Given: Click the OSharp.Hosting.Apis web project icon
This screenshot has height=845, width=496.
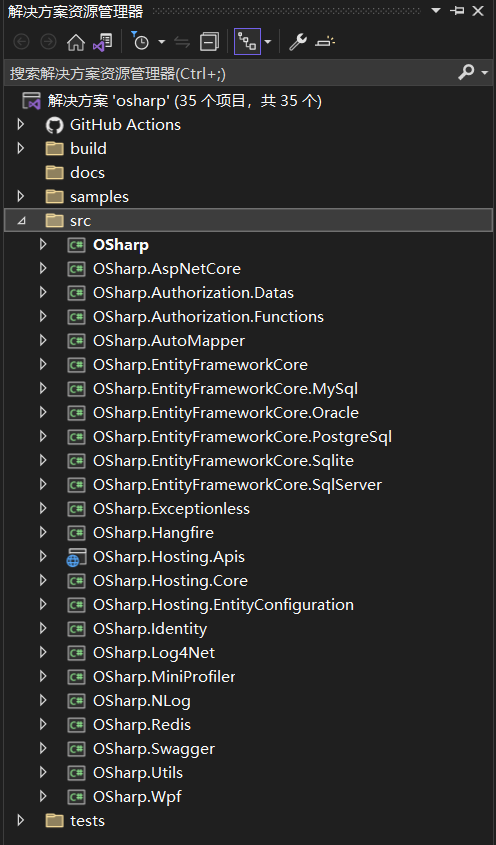Looking at the screenshot, I should coord(76,557).
